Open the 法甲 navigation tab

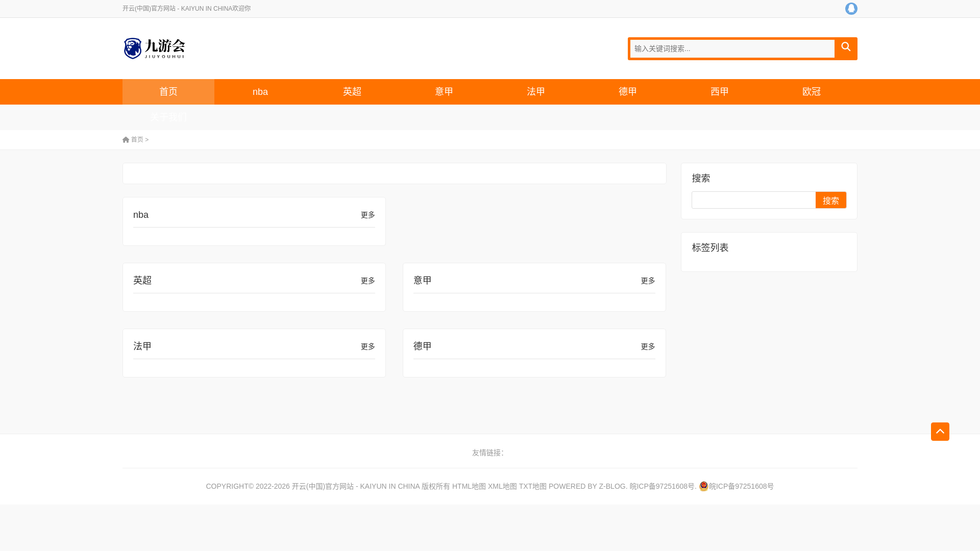(x=536, y=92)
